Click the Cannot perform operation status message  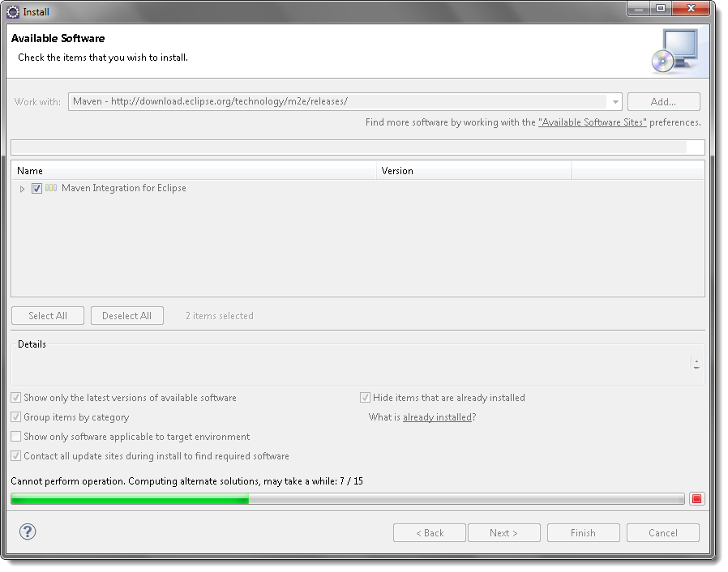(x=186, y=481)
